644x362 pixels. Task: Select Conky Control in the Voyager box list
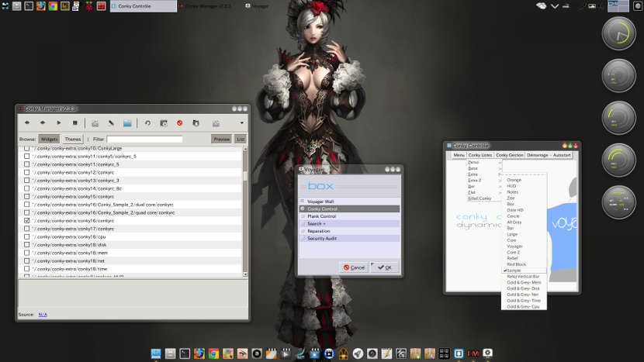[349, 209]
